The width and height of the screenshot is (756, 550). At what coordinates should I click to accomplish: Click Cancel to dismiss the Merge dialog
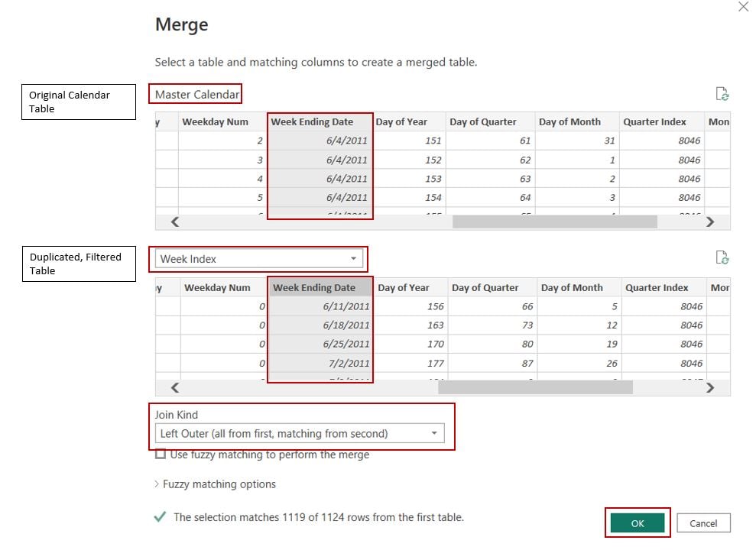[x=703, y=522]
